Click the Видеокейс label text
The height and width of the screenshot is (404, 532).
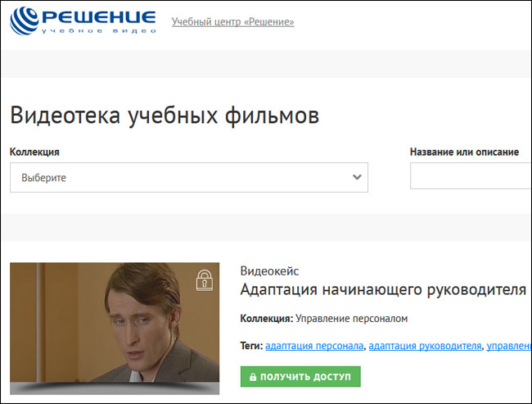pyautogui.click(x=269, y=271)
